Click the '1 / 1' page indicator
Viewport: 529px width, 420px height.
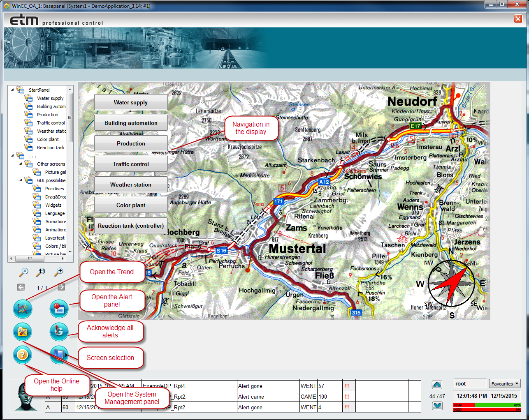point(42,288)
